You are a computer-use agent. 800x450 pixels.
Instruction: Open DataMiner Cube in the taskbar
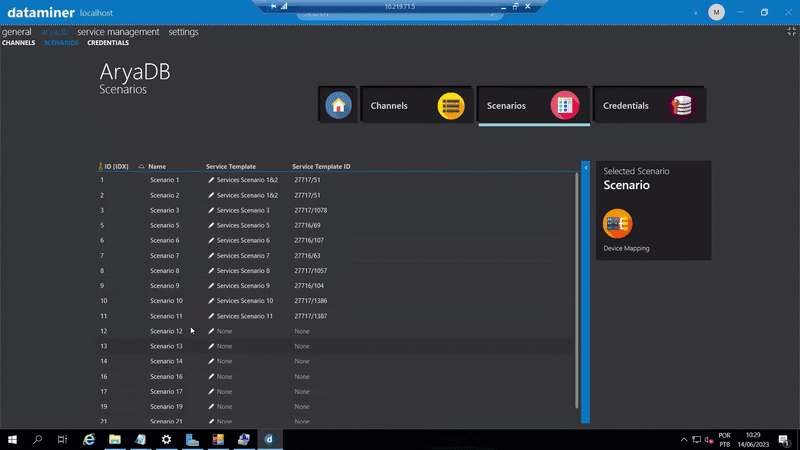pos(269,439)
